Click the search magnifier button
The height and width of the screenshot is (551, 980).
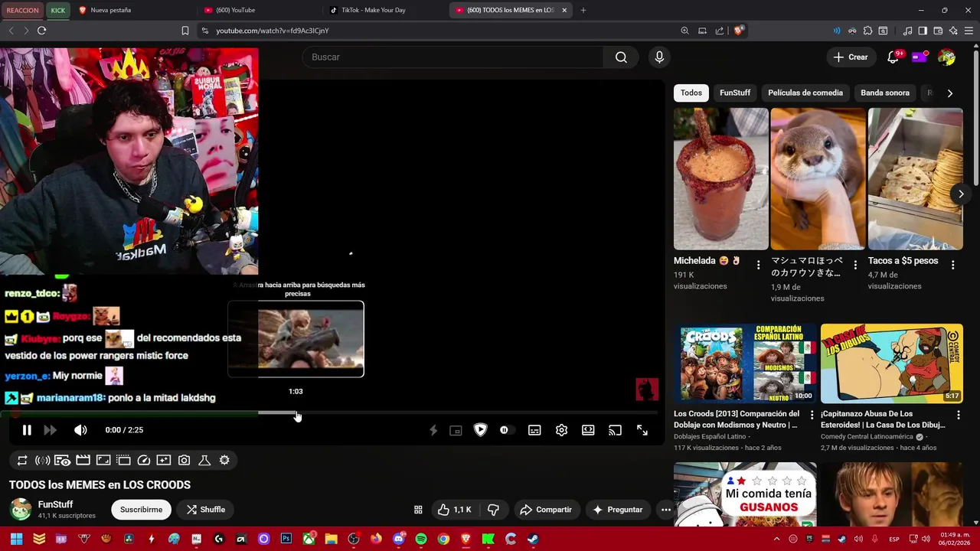[621, 57]
